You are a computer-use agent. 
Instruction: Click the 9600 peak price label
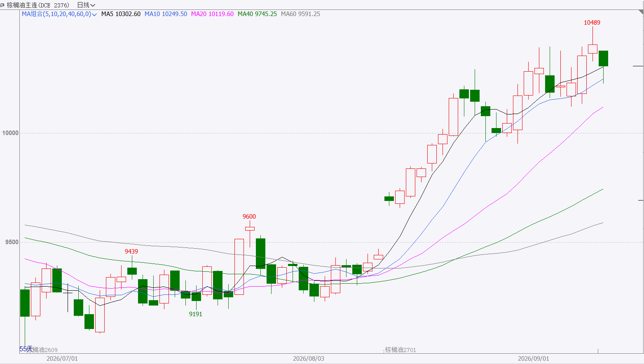point(249,217)
